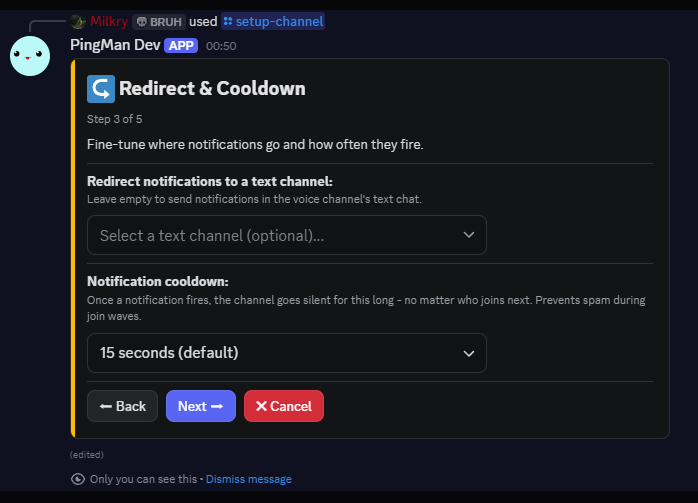Screen dimensions: 698x503
Task: Expand the text channel dropdown chevron
Action: coord(469,235)
